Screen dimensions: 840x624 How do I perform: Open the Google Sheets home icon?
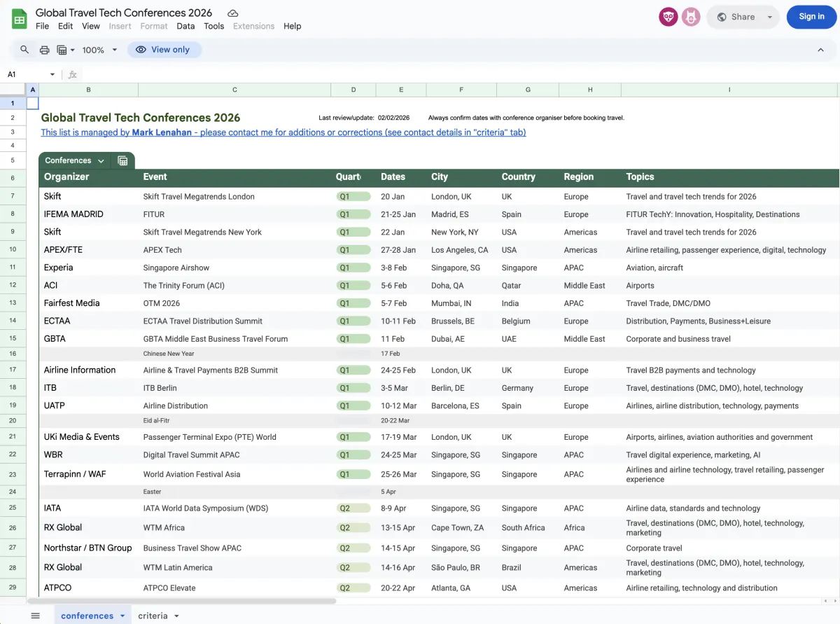point(19,19)
